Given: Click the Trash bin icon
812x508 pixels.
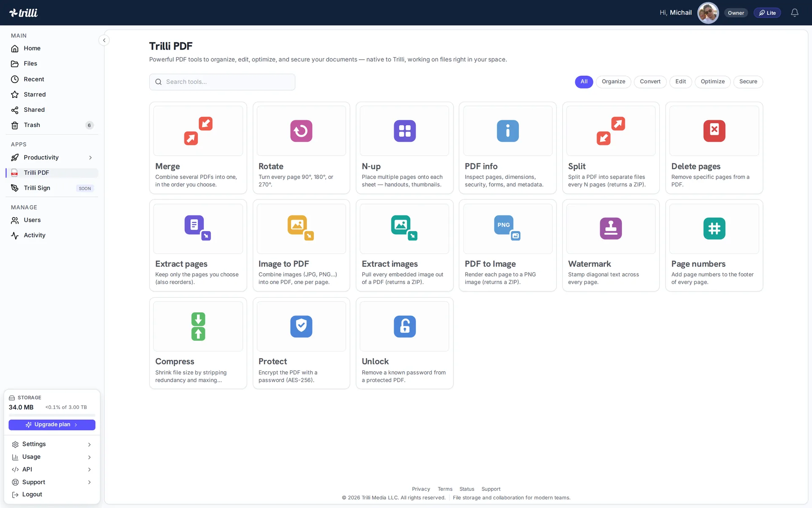Looking at the screenshot, I should click(x=15, y=125).
